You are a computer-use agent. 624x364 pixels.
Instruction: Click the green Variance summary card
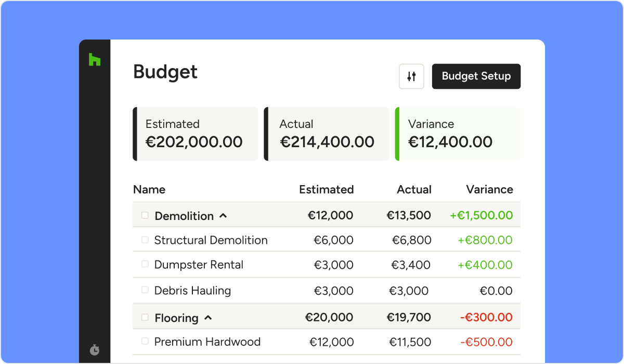pos(458,134)
